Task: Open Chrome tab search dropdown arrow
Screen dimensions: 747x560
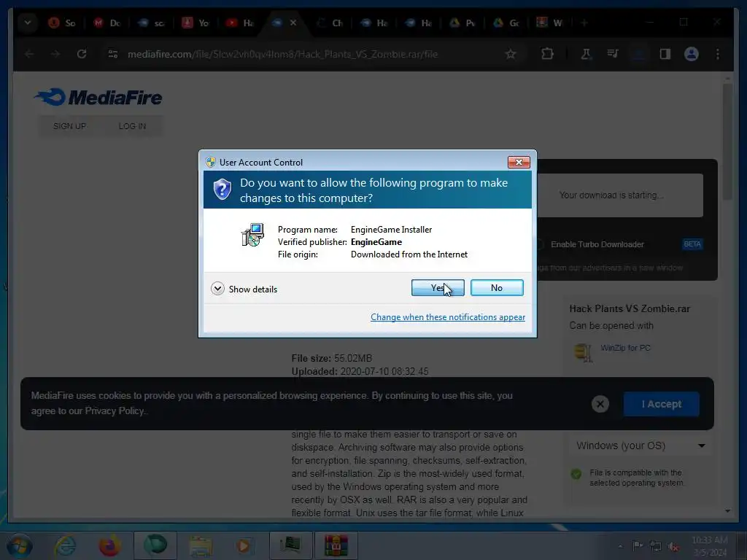Action: (28, 23)
